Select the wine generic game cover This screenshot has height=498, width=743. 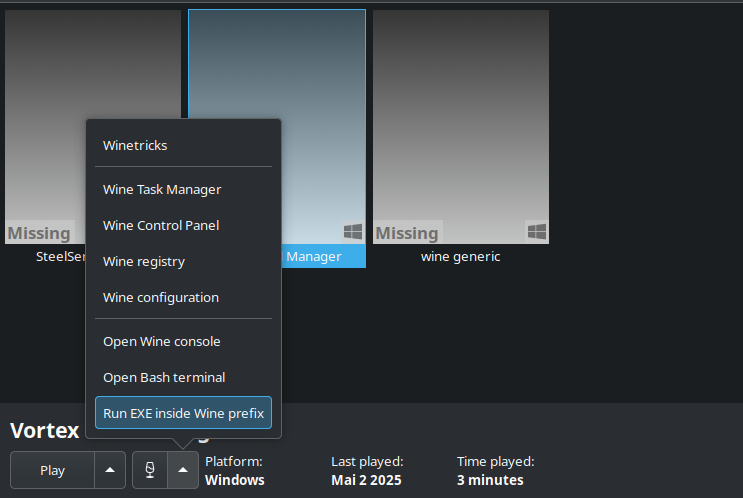coord(461,127)
